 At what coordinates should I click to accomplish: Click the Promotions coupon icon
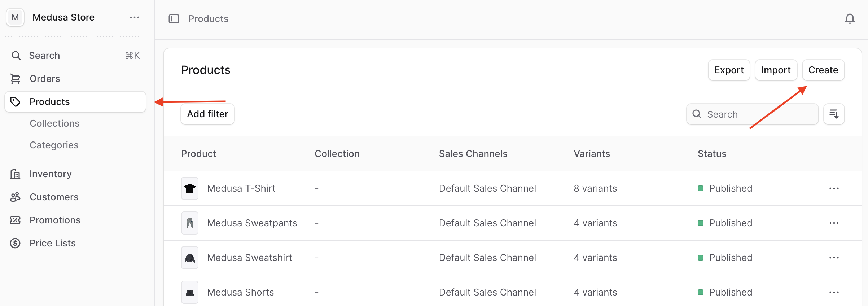point(15,220)
